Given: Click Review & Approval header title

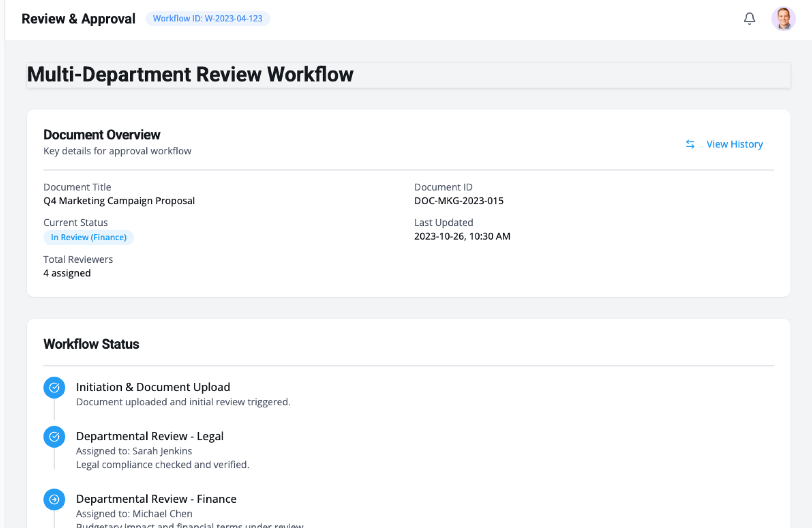Looking at the screenshot, I should pyautogui.click(x=78, y=19).
